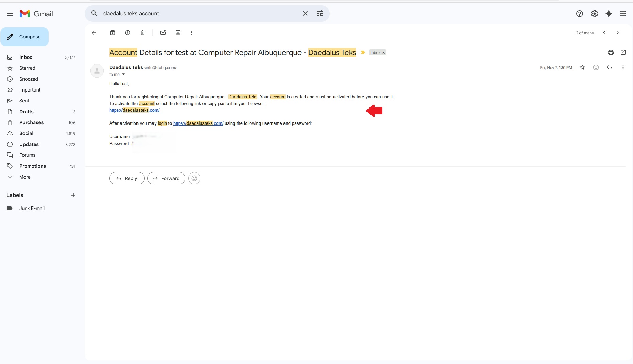
Task: Click the Reply button
Action: pyautogui.click(x=127, y=178)
